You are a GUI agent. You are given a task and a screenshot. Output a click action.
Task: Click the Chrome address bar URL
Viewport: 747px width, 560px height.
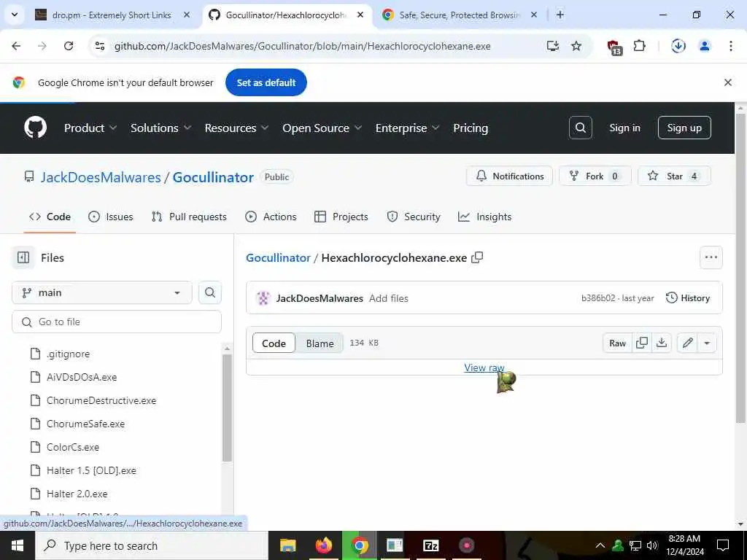[303, 46]
